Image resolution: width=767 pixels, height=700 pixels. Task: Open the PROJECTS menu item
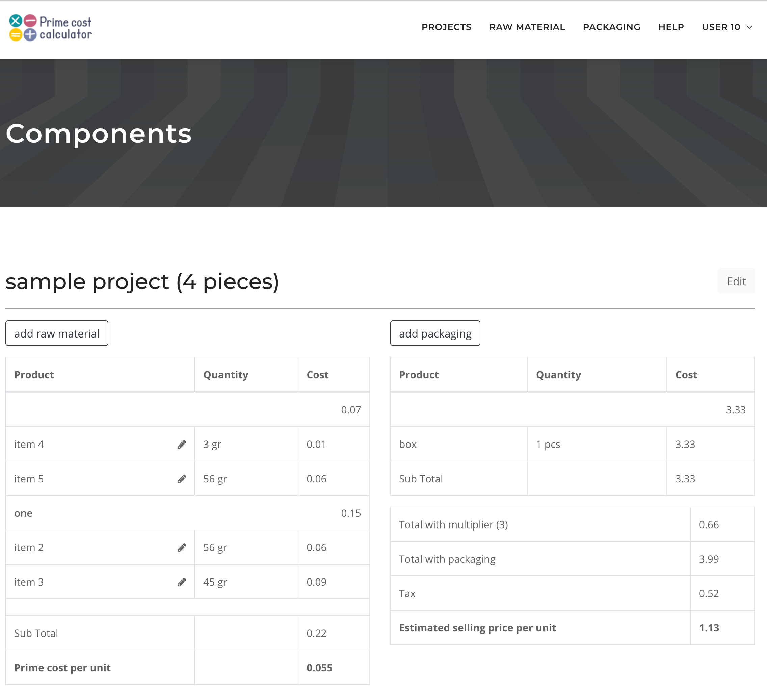coord(446,27)
